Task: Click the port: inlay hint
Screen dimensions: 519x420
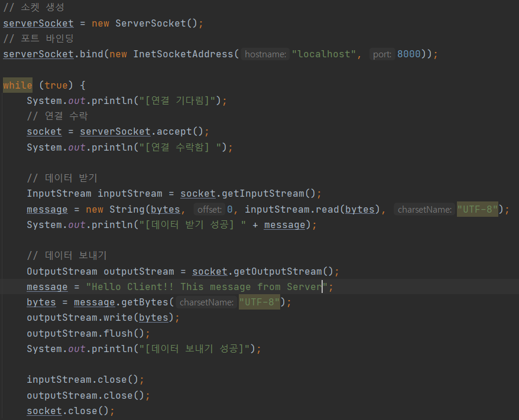Action: tap(382, 54)
